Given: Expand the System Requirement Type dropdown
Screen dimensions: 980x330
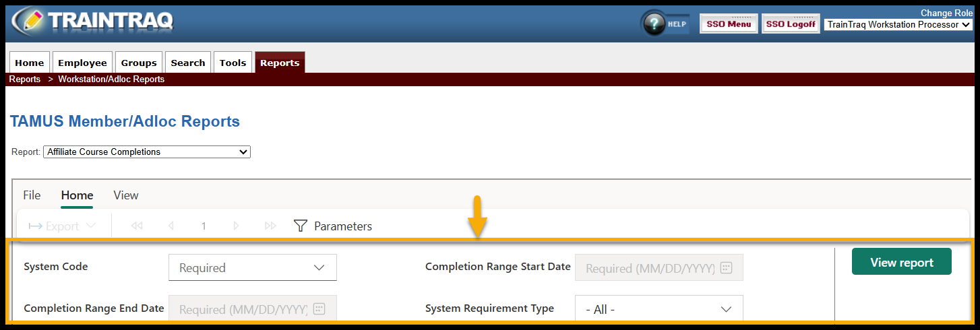Looking at the screenshot, I should point(659,309).
